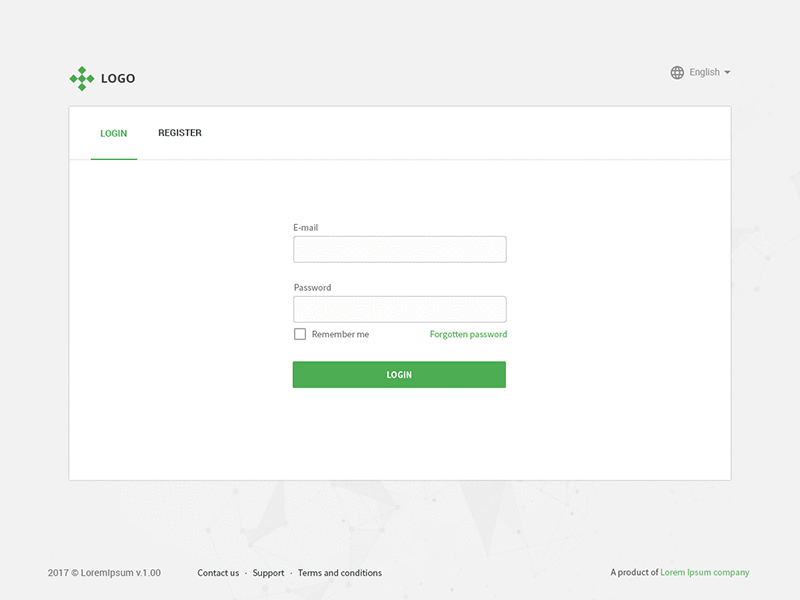This screenshot has width=800, height=600.
Task: Click the Contact us footer link
Action: coord(218,572)
